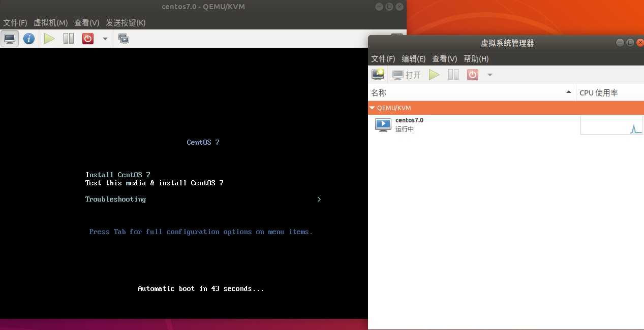
Task: Pause VM icon in manager toolbar
Action: 453,75
